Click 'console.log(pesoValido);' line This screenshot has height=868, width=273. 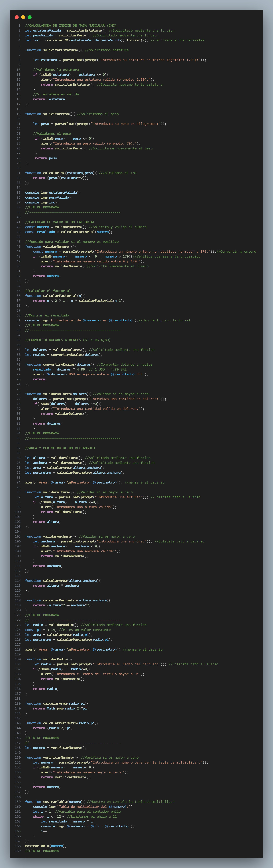click(49, 197)
